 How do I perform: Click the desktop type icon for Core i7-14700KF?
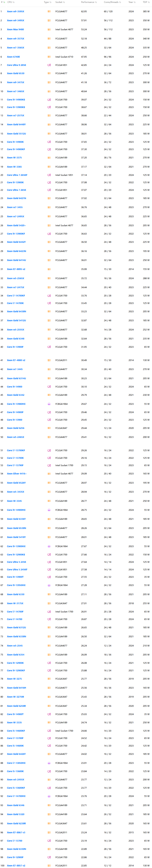(49, 296)
